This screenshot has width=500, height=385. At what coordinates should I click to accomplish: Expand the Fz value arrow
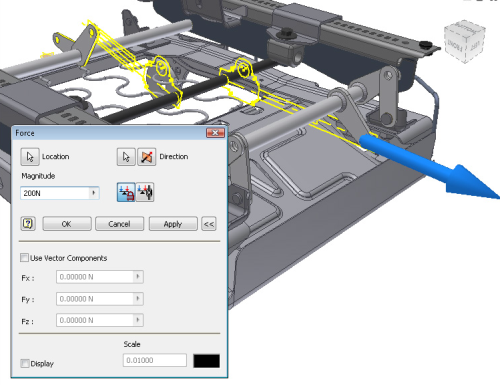138,320
